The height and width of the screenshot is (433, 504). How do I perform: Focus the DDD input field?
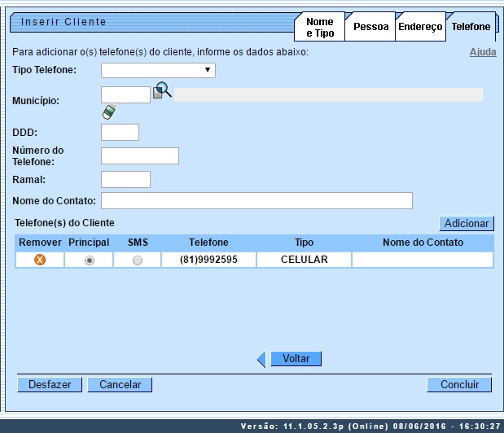click(120, 132)
